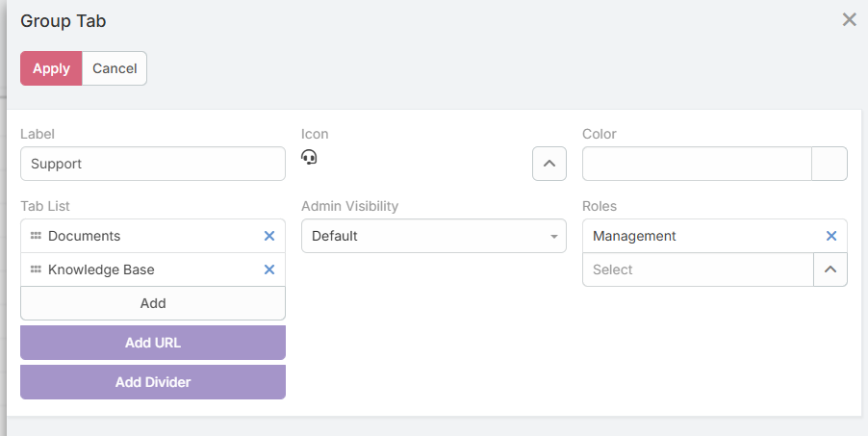
Task: Click the Add Divider button
Action: (153, 382)
